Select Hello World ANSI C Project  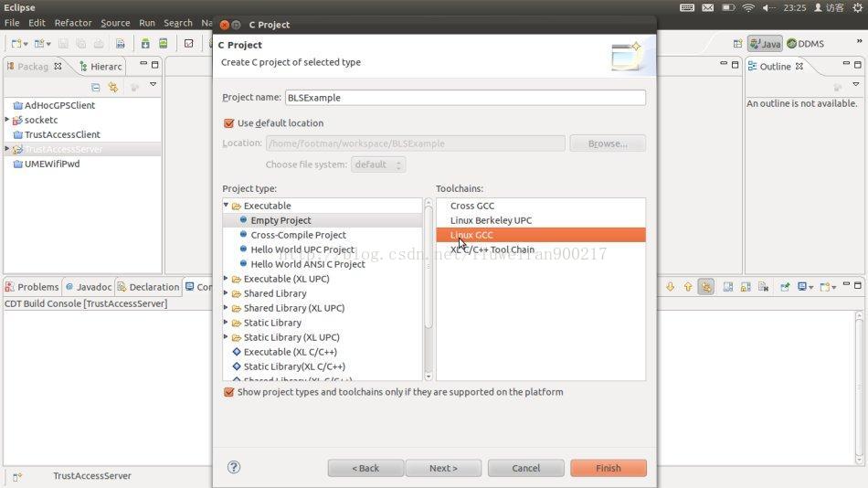click(x=308, y=264)
